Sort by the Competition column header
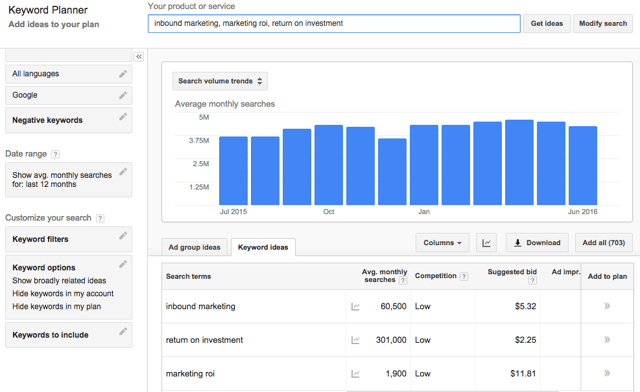The height and width of the screenshot is (392, 640). point(436,276)
